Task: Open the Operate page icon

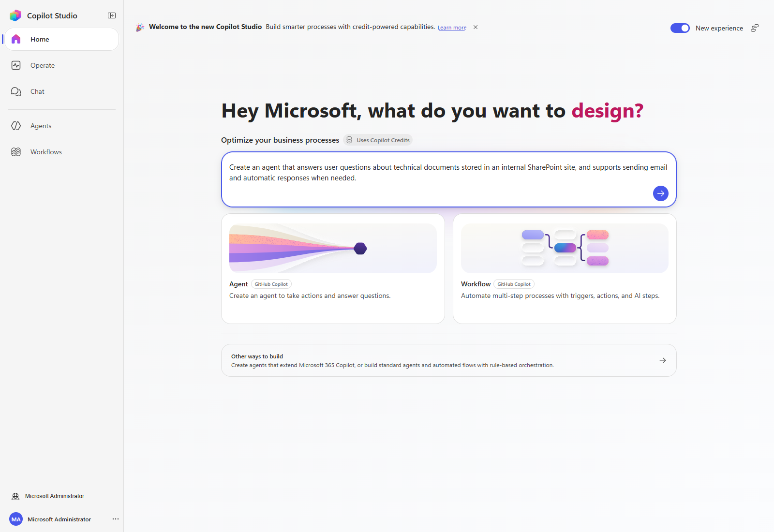Action: (x=16, y=65)
